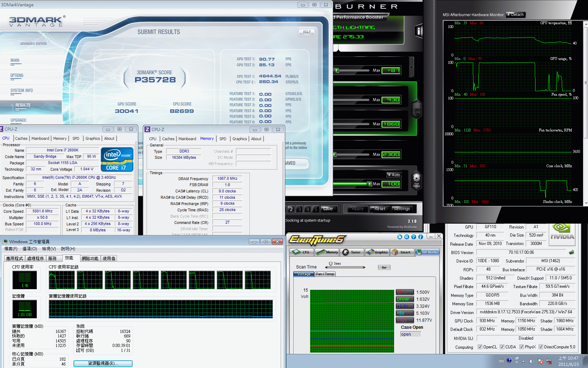
Task: Switch to EasyTune6 Tuner tab
Action: pos(352,252)
